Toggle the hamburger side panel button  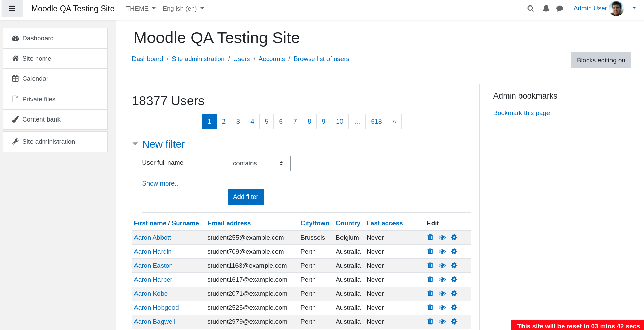point(12,9)
